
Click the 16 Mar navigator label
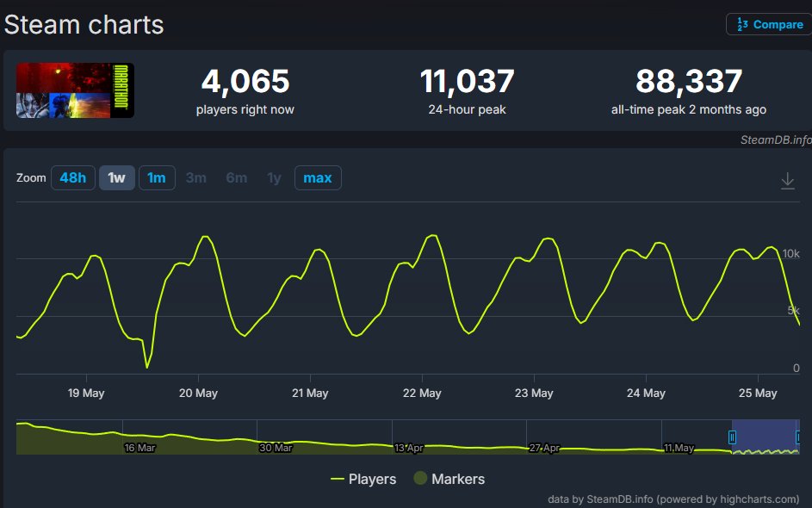139,448
